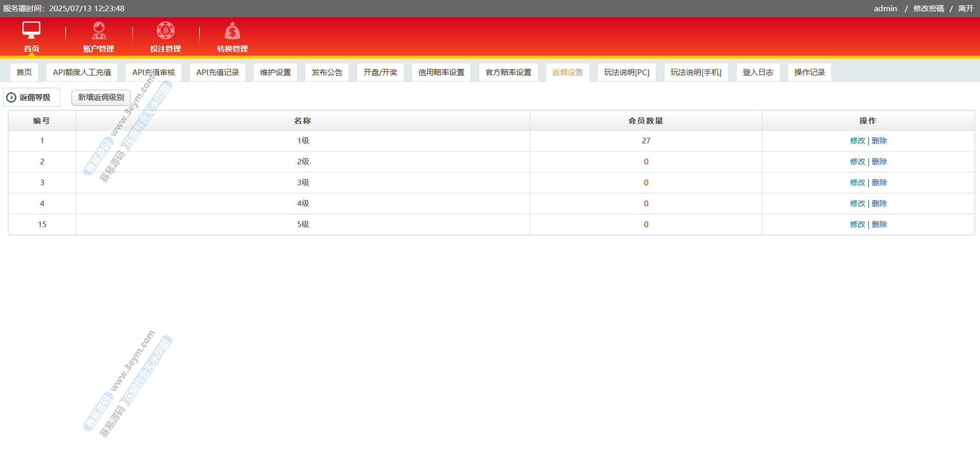Open 玩法说明[PC] tab
Viewport: 980px width, 471px height.
pos(626,72)
